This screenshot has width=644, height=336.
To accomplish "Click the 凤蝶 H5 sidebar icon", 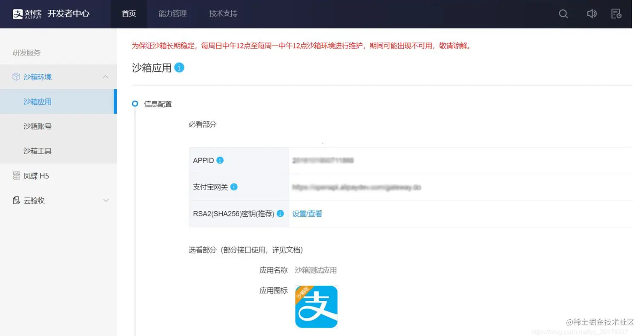I will 17,175.
